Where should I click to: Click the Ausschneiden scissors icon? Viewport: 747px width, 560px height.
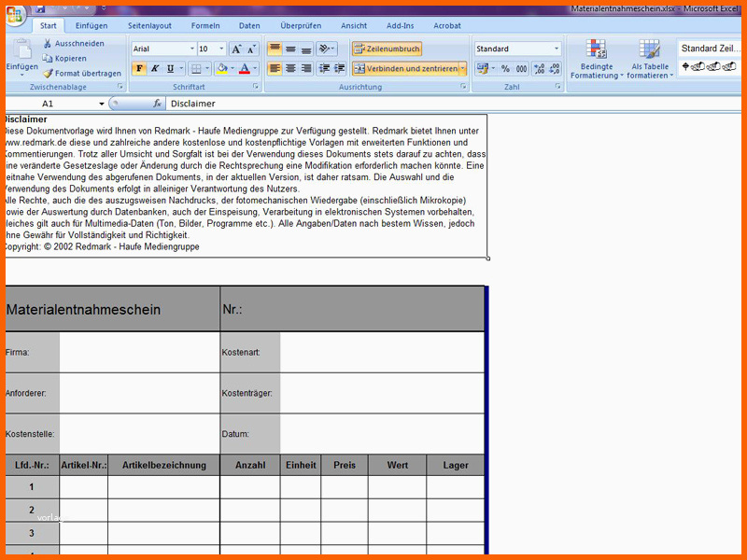[x=48, y=44]
